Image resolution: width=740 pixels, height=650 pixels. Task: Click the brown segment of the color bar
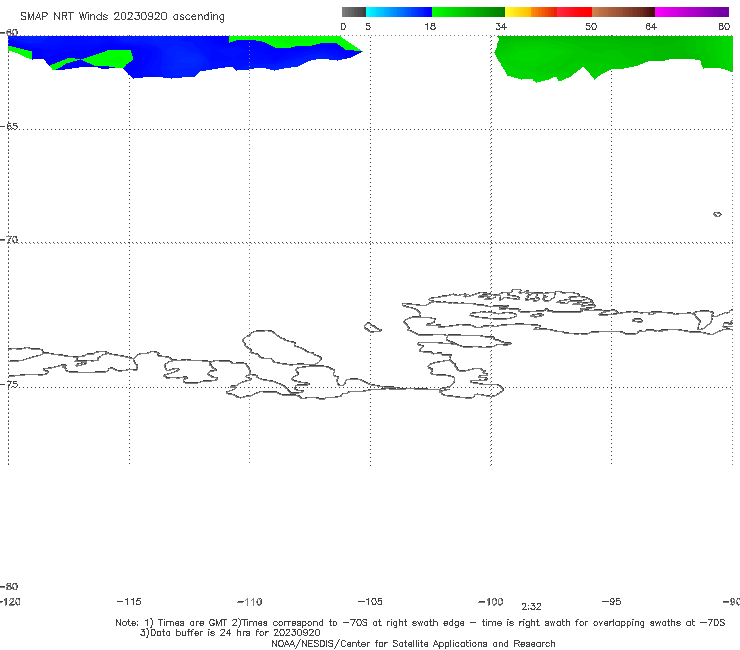coord(623,12)
